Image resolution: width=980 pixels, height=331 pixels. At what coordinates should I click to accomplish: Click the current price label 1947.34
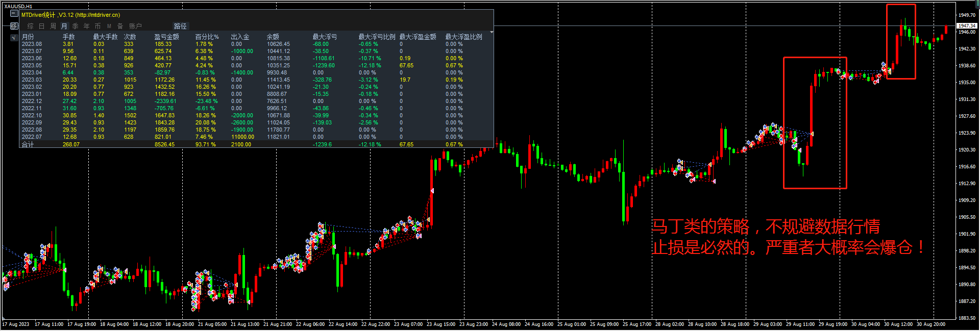[x=966, y=26]
